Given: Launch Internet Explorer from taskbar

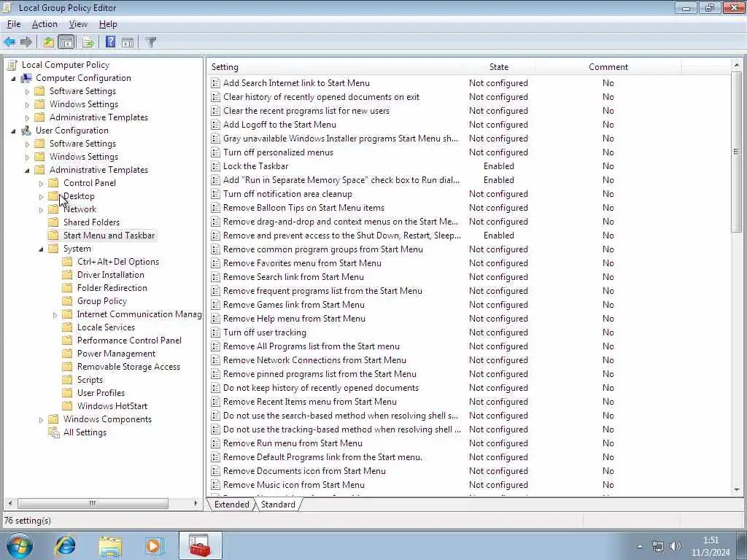Looking at the screenshot, I should pyautogui.click(x=65, y=545).
